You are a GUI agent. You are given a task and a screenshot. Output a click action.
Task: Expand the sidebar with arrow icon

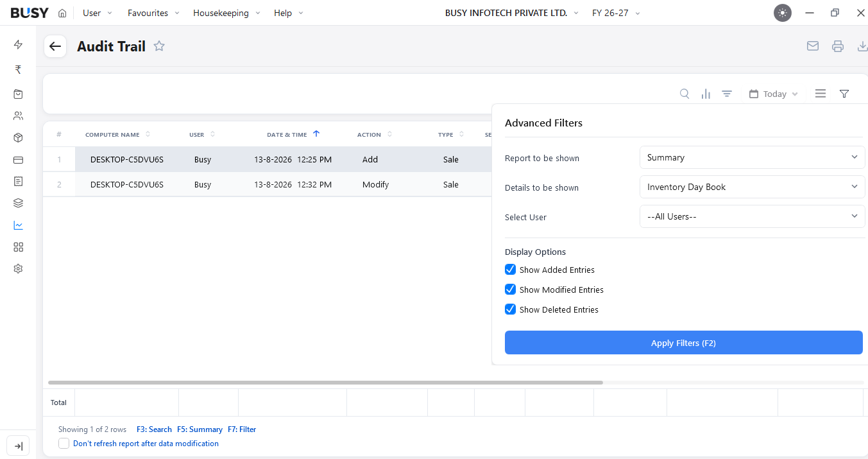pyautogui.click(x=18, y=446)
